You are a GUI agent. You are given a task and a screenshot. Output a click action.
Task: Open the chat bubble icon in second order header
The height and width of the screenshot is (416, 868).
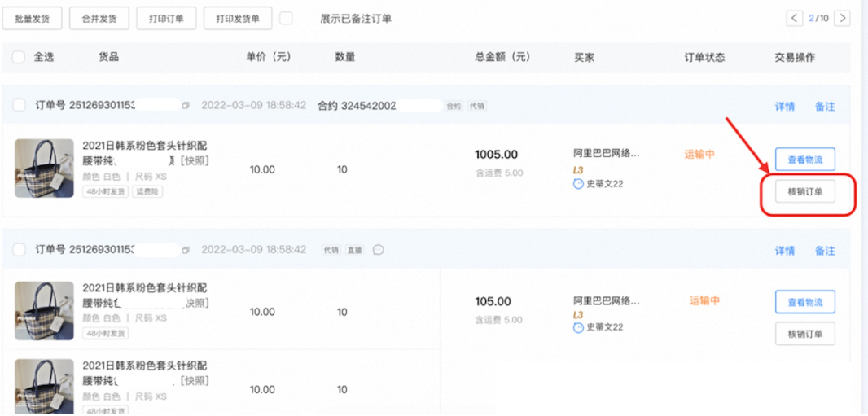[379, 250]
